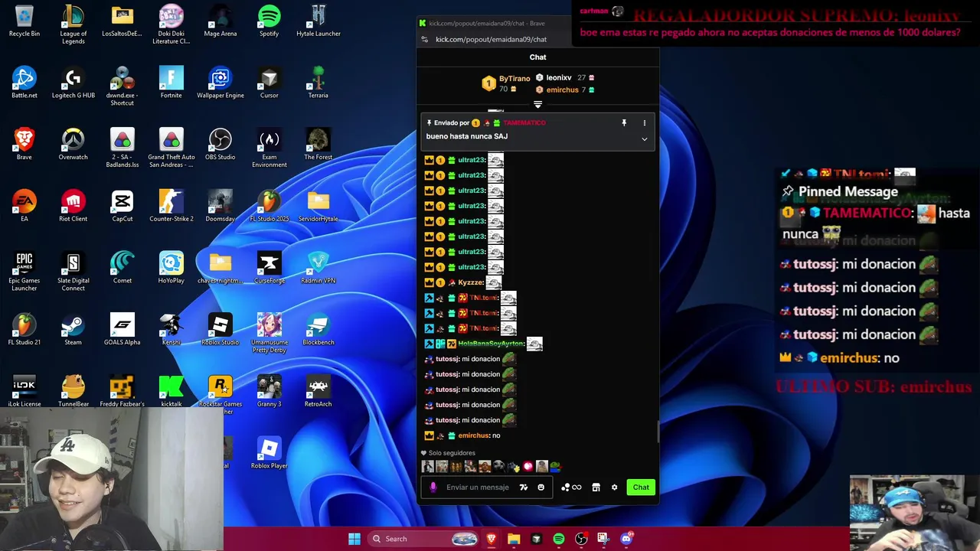980x551 pixels.
Task: Click the taskbar Search box
Action: 423,539
